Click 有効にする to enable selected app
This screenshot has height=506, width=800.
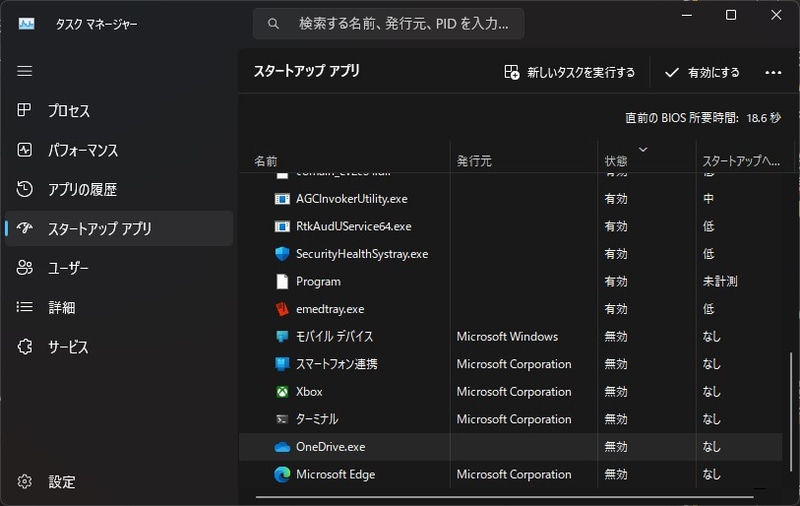(703, 72)
